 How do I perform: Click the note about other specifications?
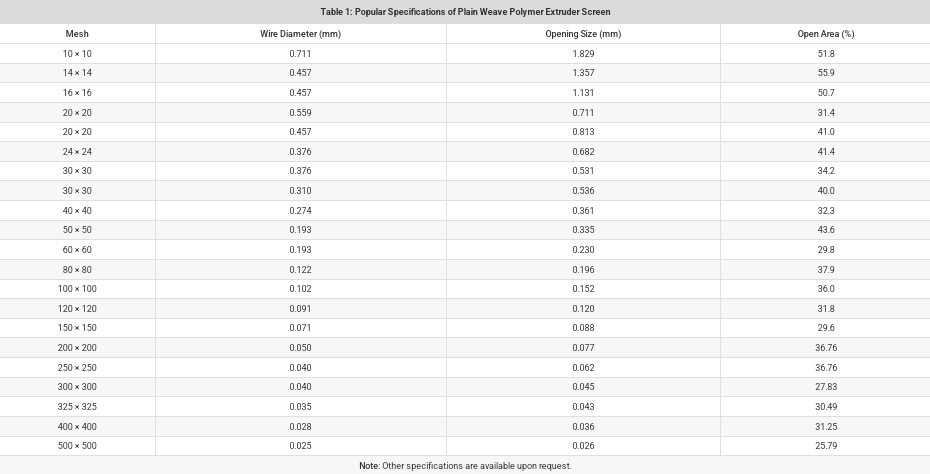(x=465, y=465)
